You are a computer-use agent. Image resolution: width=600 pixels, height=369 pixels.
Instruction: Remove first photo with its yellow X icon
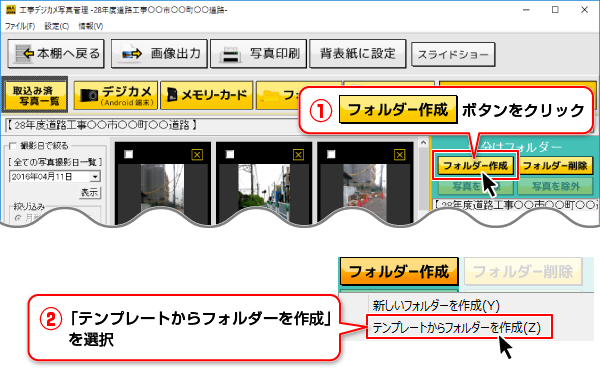[x=197, y=155]
